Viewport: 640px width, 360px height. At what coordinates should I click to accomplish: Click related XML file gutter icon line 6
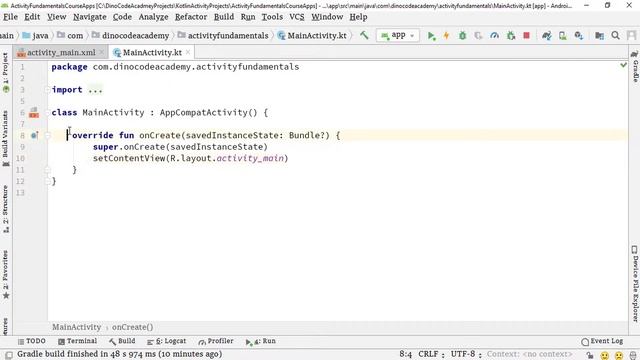34,113
